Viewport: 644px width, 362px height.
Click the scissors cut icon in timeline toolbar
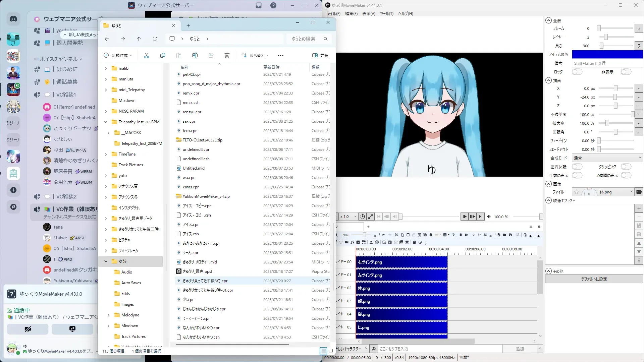pyautogui.click(x=396, y=235)
